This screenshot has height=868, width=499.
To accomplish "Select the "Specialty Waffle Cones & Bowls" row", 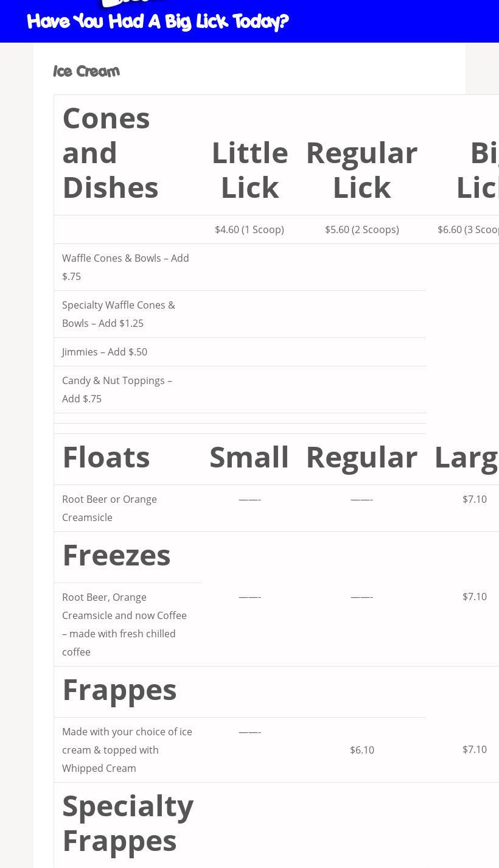I will click(x=119, y=314).
